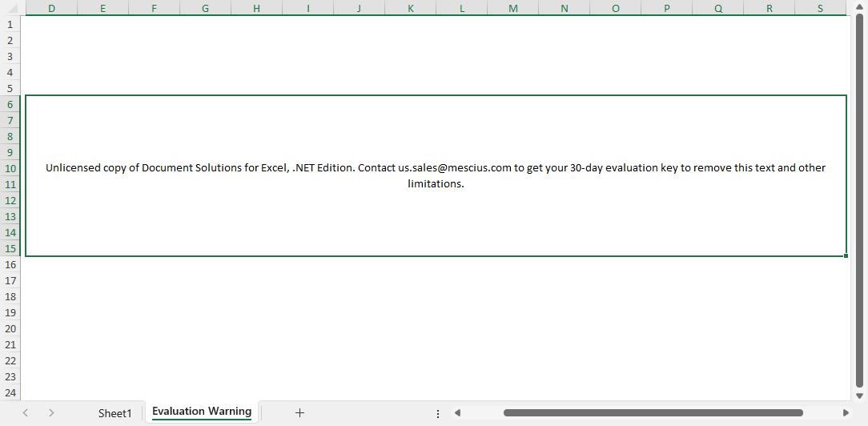Select row 10 header
The width and height of the screenshot is (868, 426).
(x=10, y=168)
